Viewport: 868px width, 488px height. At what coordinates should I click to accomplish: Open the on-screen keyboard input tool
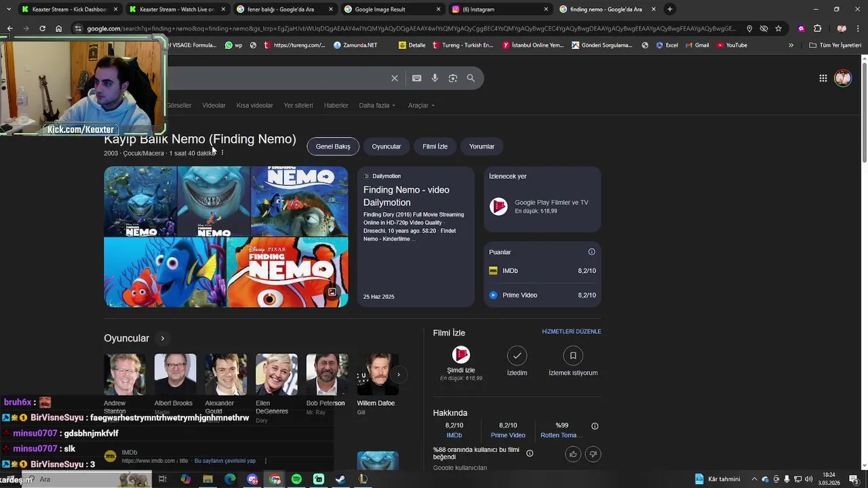(416, 78)
